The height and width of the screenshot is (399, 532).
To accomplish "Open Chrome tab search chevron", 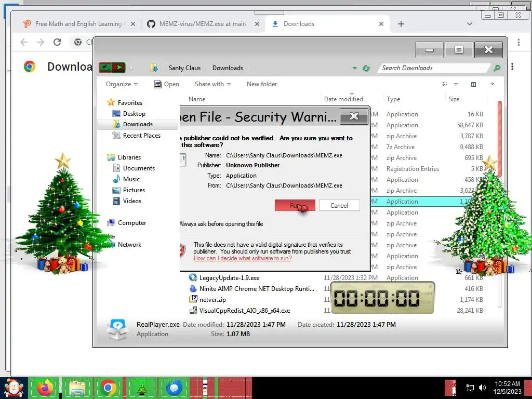I will [470, 24].
